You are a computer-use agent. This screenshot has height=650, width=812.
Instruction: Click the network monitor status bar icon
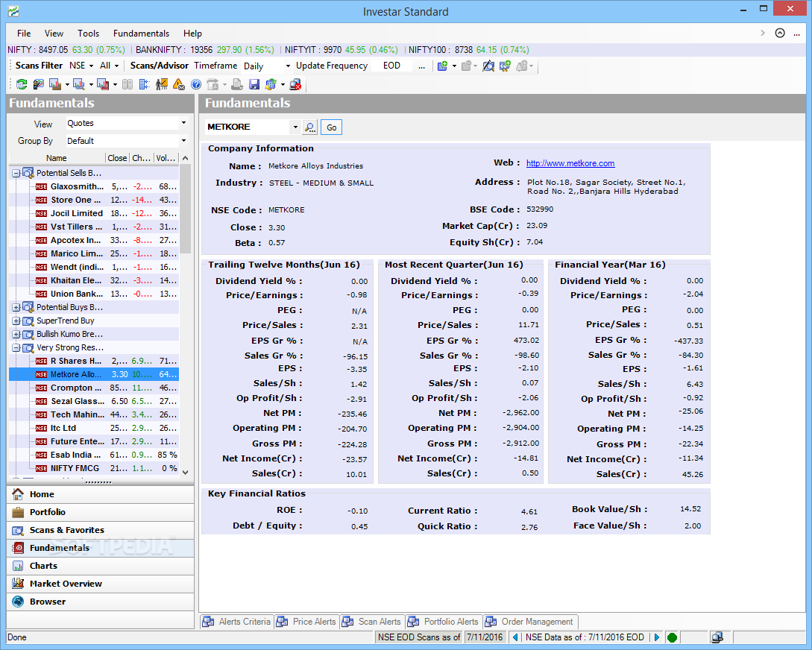(x=717, y=637)
